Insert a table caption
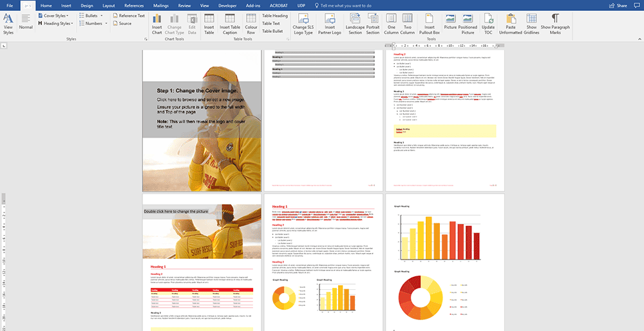This screenshot has height=331, width=644. pos(230,24)
